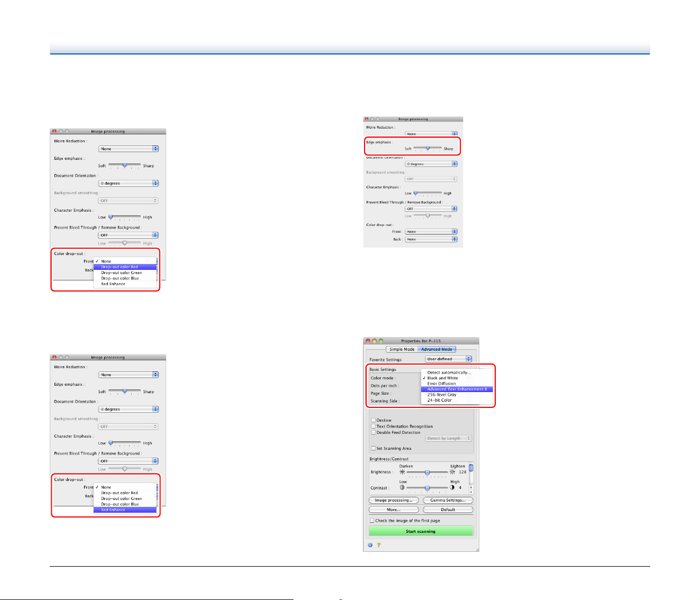This screenshot has width=700, height=600.
Task: Click the Low contrast half-circle icon
Action: 402,488
